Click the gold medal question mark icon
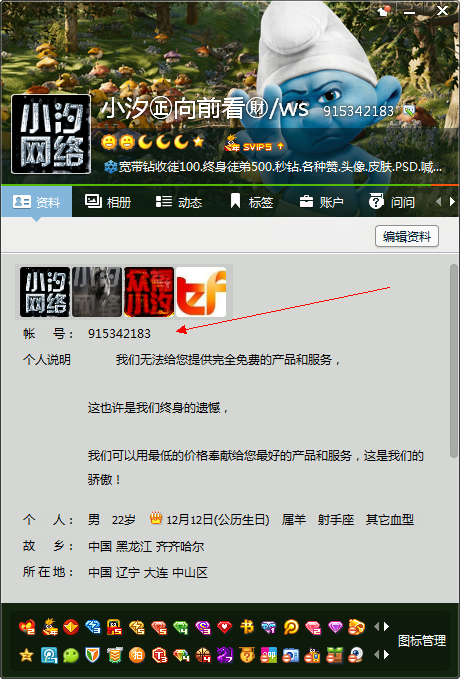The image size is (460, 679). (247, 655)
